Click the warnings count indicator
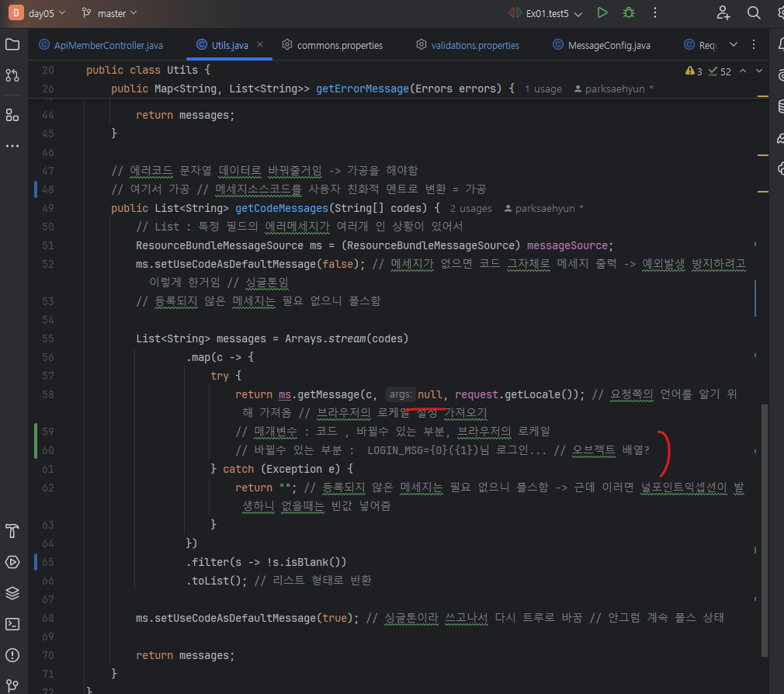 tap(693, 71)
